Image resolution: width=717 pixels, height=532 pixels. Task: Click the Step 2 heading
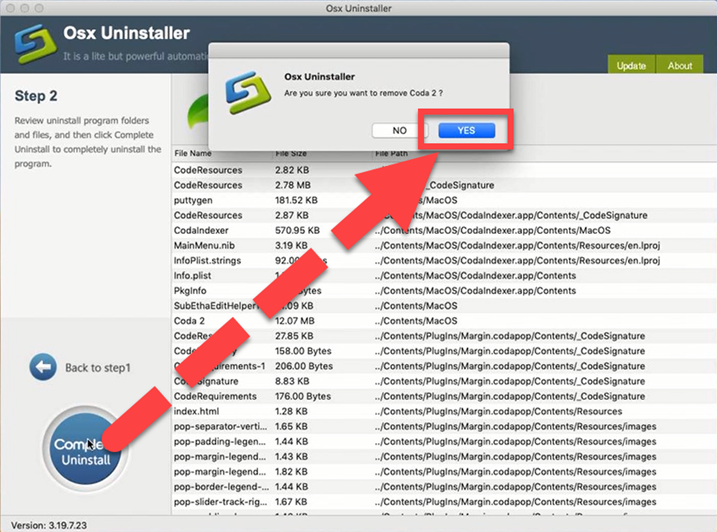pos(36,96)
